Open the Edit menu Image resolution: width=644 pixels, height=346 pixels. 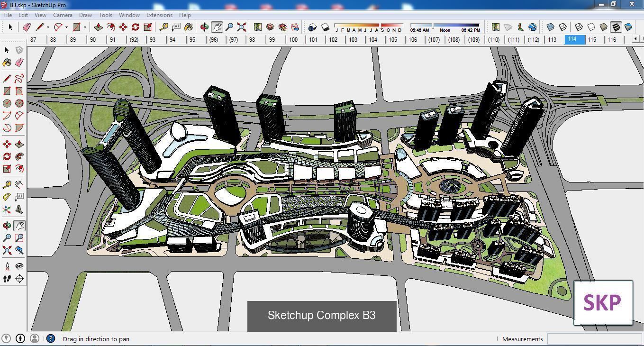click(x=23, y=15)
